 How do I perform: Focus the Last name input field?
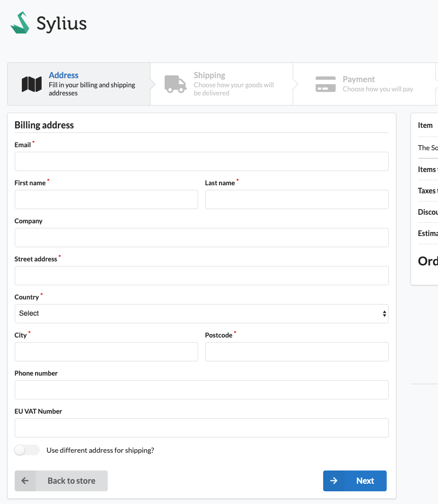[297, 199]
